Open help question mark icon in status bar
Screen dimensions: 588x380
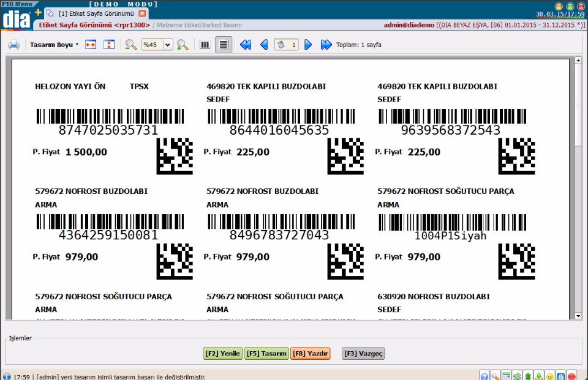point(484,376)
